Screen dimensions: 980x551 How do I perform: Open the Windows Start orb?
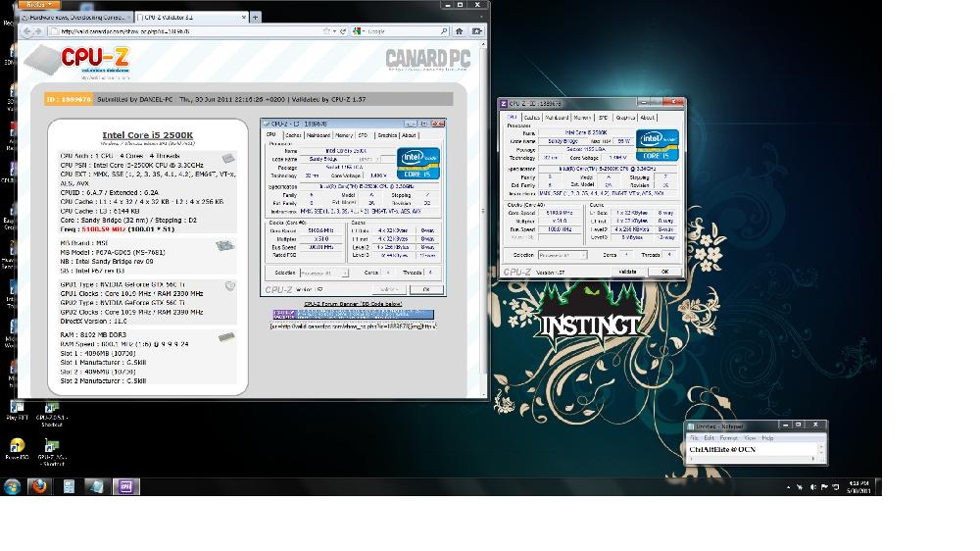click(x=12, y=486)
